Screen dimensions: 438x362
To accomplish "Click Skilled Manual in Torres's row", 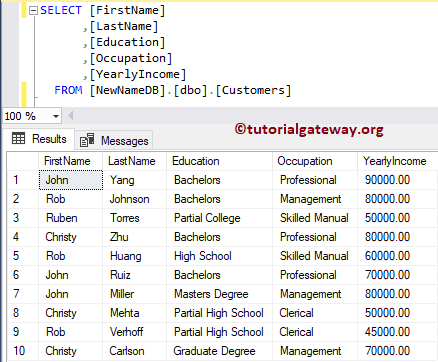I will click(315, 218).
